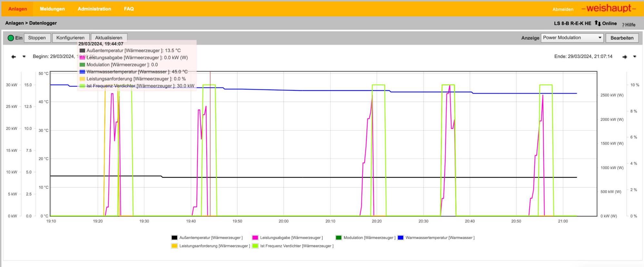Toggle Warmwassertemperatur series blue legend swatch
The image size is (644, 267).
[401, 238]
